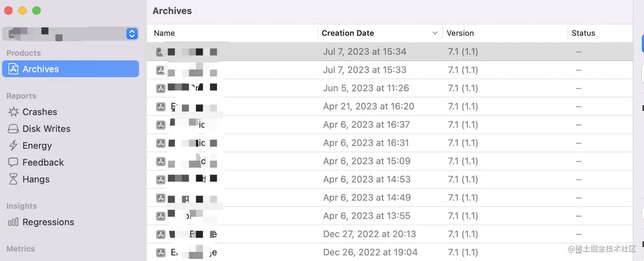The width and height of the screenshot is (644, 261).
Task: Select the Disk Writes drive icon
Action: (14, 129)
